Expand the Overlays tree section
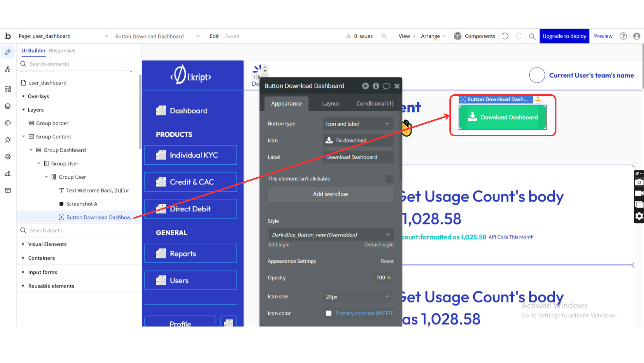The width and height of the screenshot is (644, 363). coord(24,96)
